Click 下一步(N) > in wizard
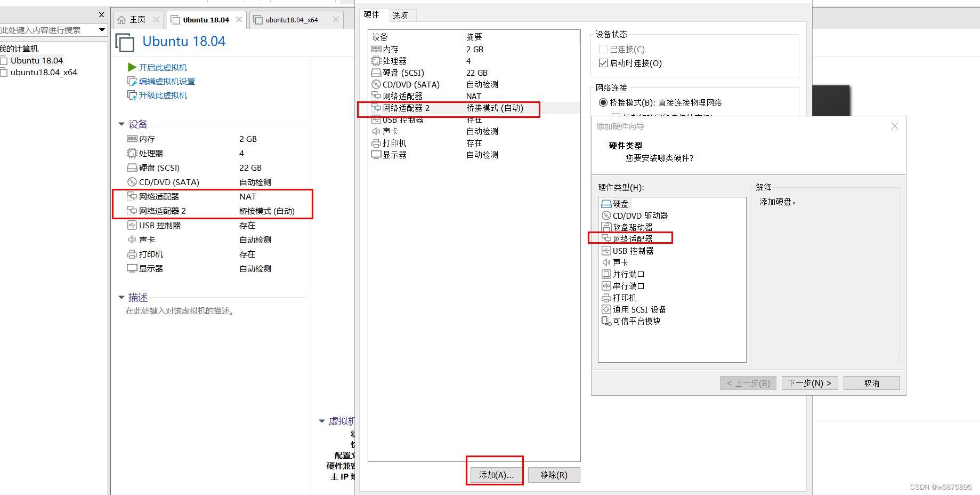 tap(809, 383)
